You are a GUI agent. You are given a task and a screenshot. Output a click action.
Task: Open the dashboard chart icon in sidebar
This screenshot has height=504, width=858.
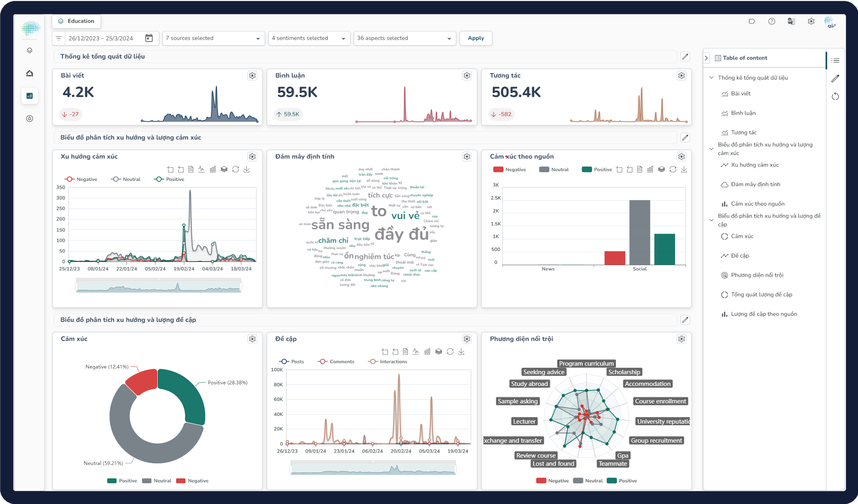pos(29,96)
